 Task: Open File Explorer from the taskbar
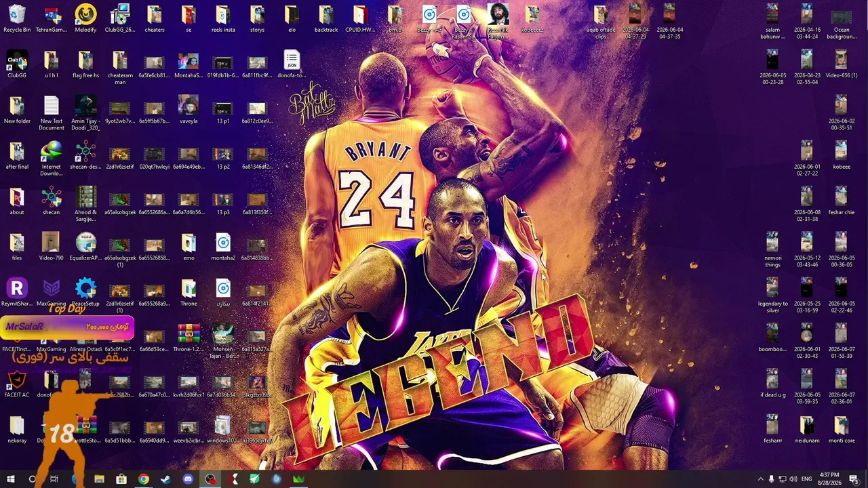tap(99, 479)
